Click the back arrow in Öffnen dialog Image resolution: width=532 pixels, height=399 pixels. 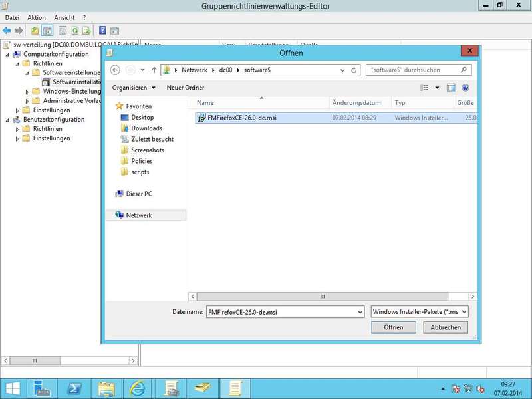click(x=115, y=70)
